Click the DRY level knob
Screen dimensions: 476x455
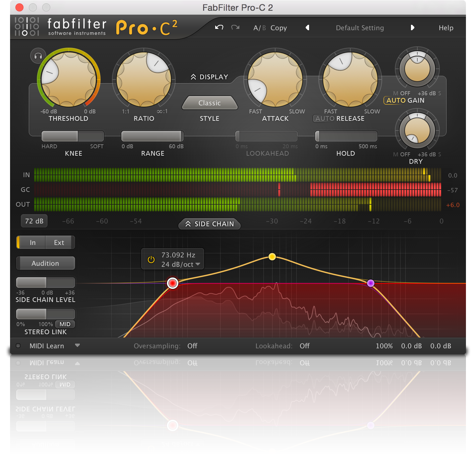pos(417,130)
